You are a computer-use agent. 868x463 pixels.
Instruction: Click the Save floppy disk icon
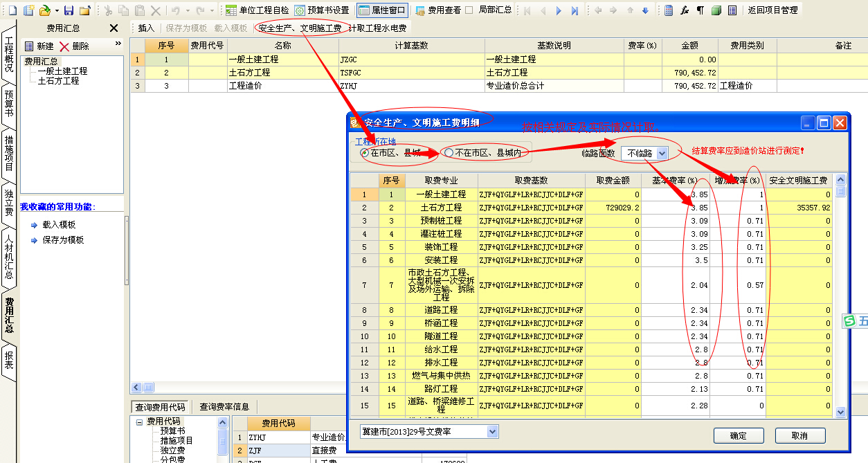point(69,10)
